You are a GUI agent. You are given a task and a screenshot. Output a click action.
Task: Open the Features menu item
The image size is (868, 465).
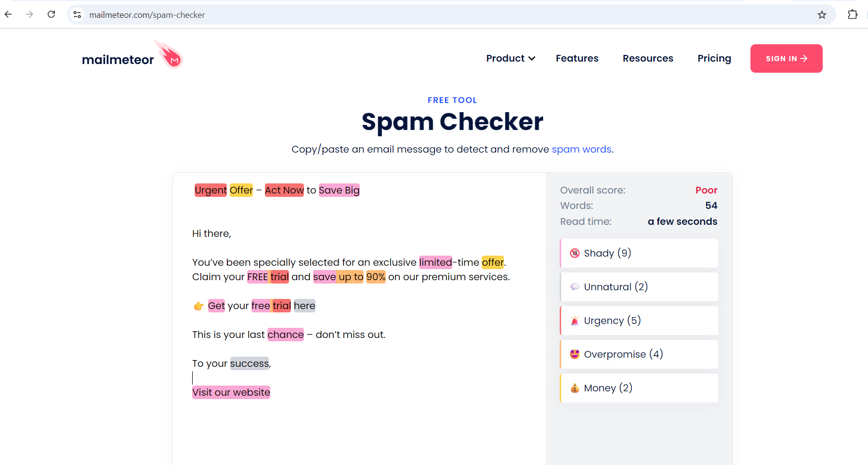(x=577, y=58)
